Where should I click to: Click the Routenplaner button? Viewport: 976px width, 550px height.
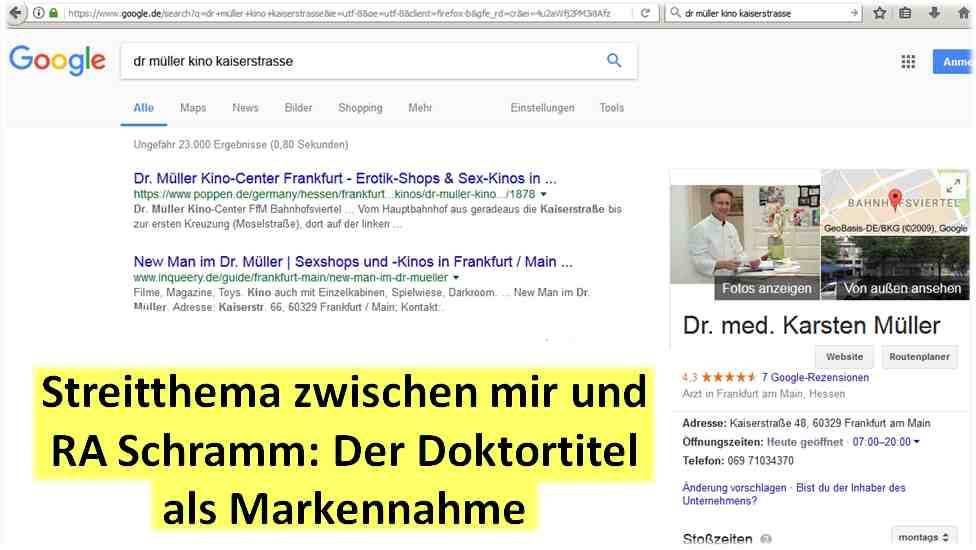[919, 357]
